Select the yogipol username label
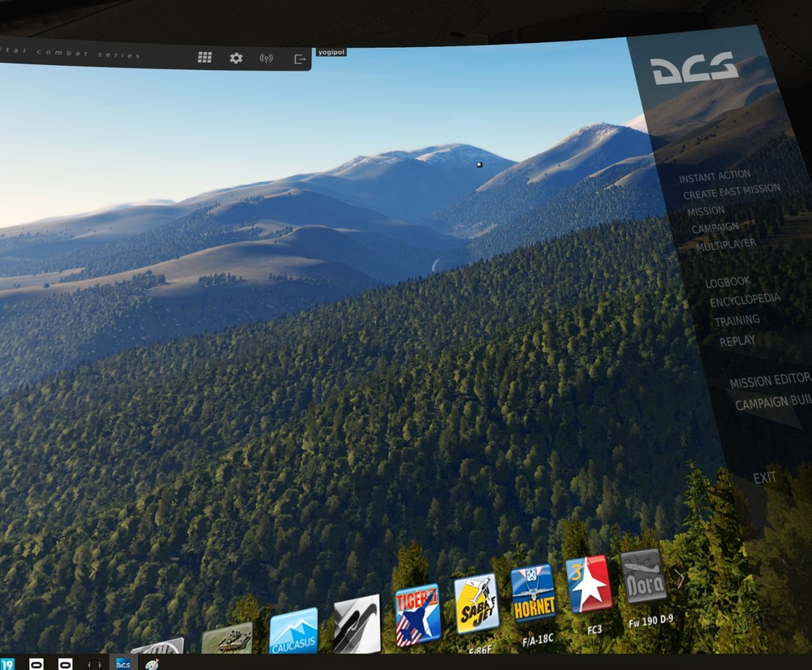This screenshot has width=812, height=670. [x=331, y=52]
